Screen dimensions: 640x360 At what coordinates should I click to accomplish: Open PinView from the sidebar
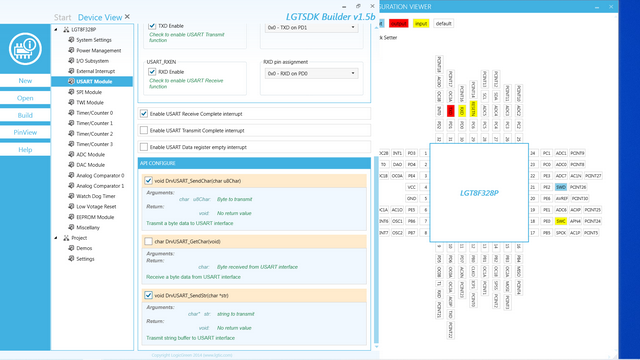pos(25,132)
